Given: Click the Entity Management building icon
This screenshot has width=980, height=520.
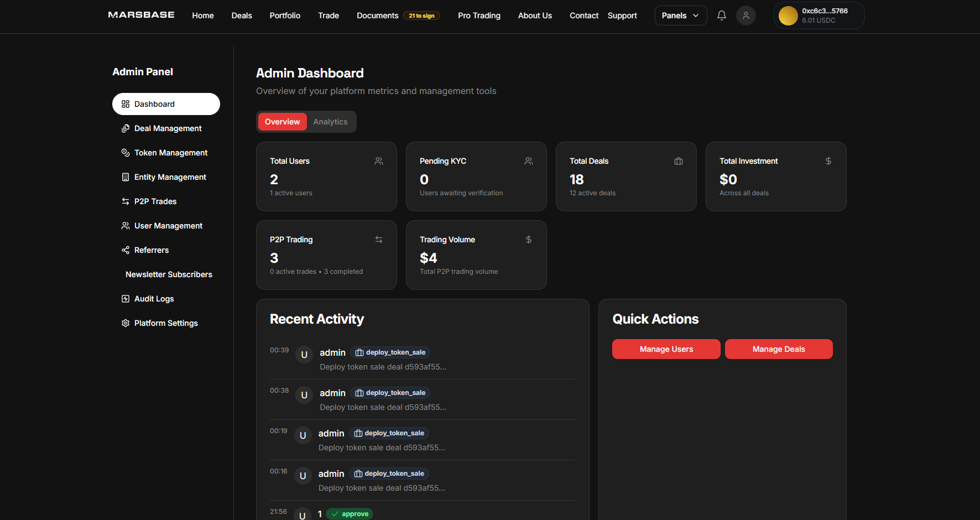Looking at the screenshot, I should [126, 177].
